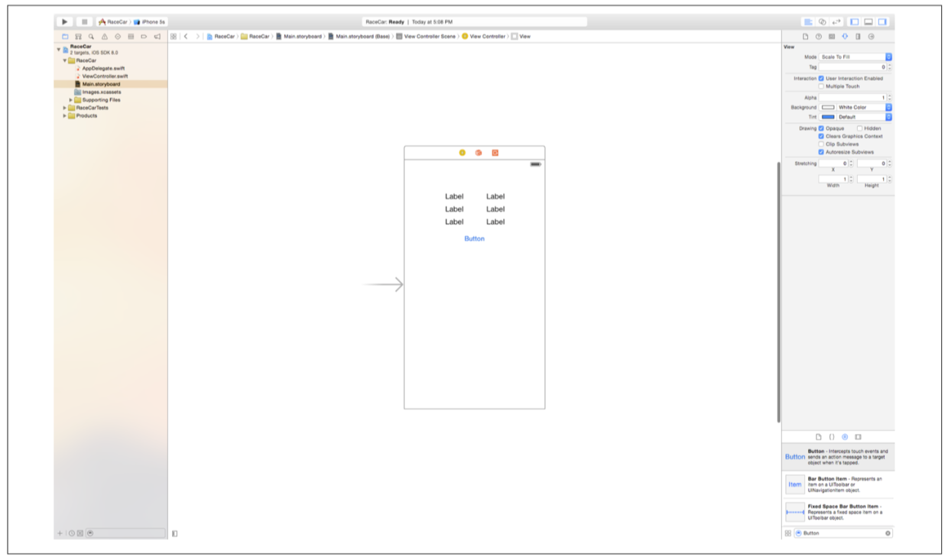Screen dimensions: 948x560
Task: Show the Assistant editor
Action: 822,22
